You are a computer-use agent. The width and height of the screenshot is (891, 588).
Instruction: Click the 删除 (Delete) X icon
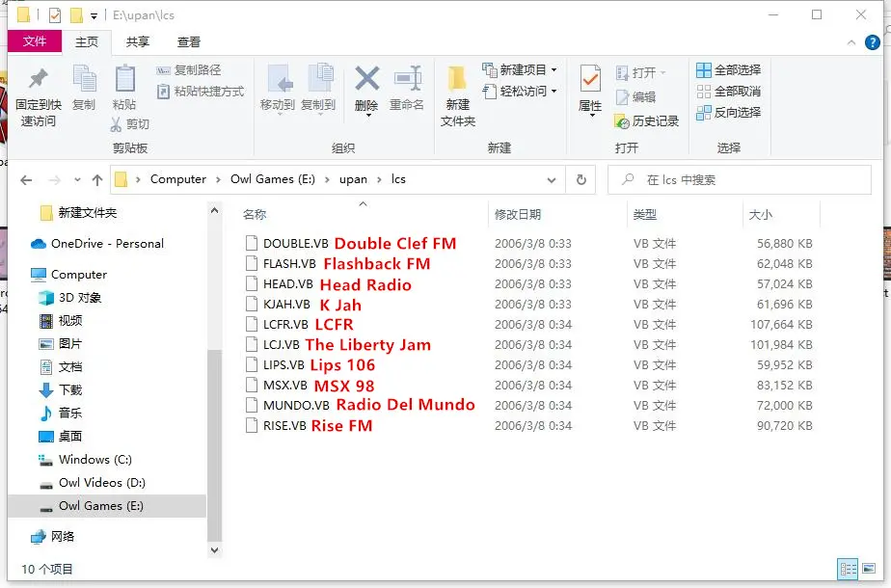click(367, 79)
